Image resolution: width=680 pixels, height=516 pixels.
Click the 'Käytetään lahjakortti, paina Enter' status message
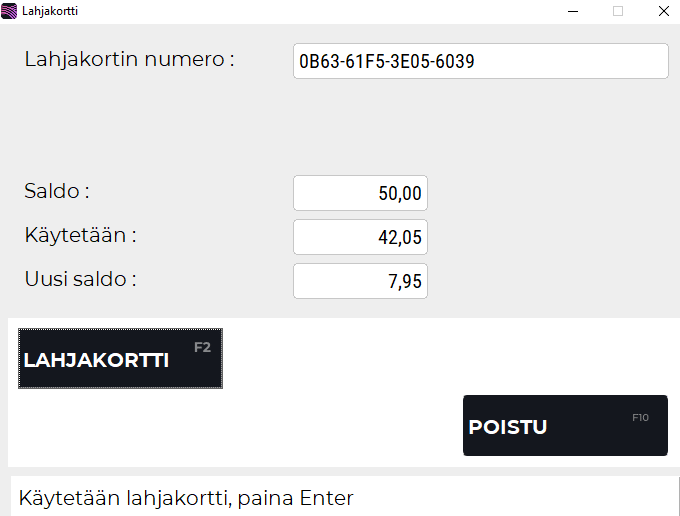pos(186,497)
